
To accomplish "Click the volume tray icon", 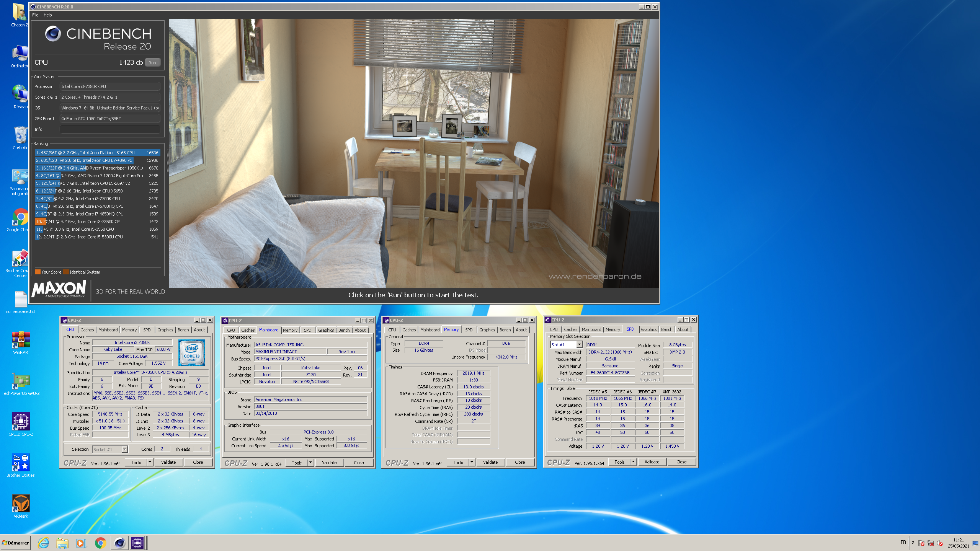I will pos(940,543).
